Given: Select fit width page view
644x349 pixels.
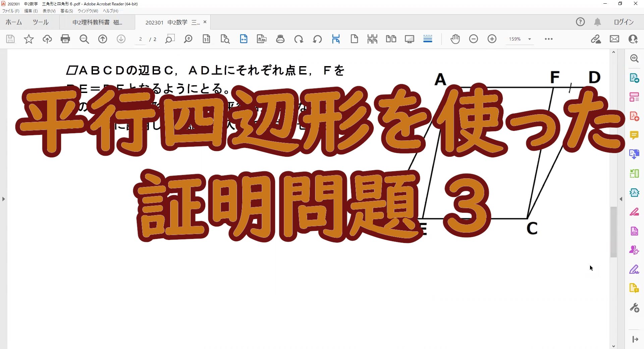Looking at the screenshot, I should pos(244,39).
